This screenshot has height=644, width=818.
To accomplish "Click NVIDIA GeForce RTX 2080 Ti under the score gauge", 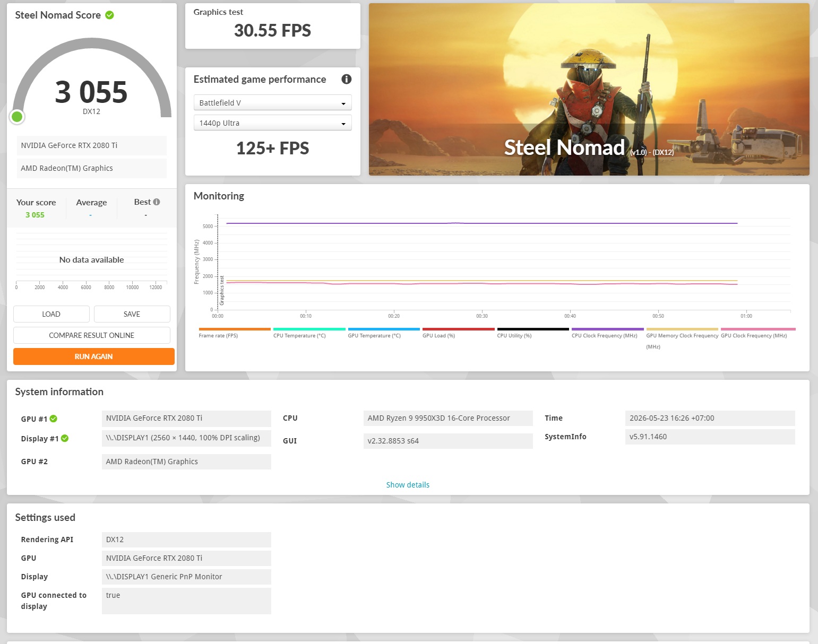I will [x=91, y=145].
